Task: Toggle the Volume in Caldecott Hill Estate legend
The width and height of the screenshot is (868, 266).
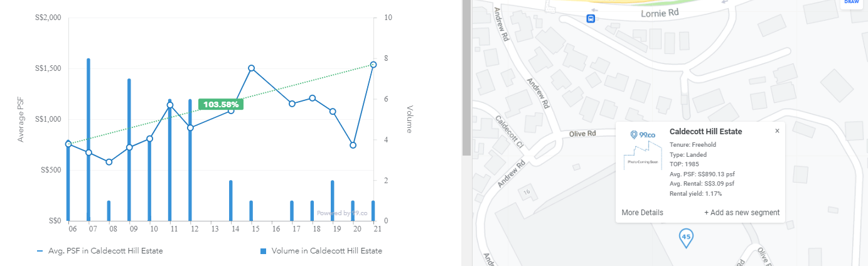Action: (321, 251)
